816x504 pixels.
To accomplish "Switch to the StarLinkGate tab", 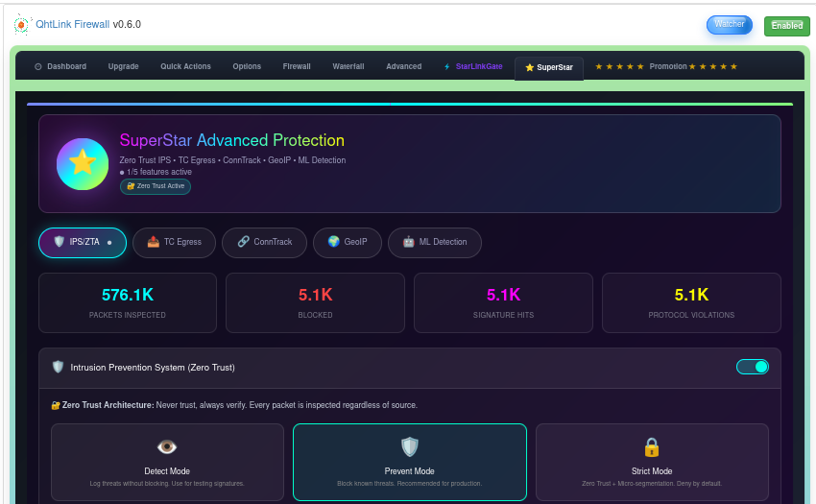I will pyautogui.click(x=471, y=66).
